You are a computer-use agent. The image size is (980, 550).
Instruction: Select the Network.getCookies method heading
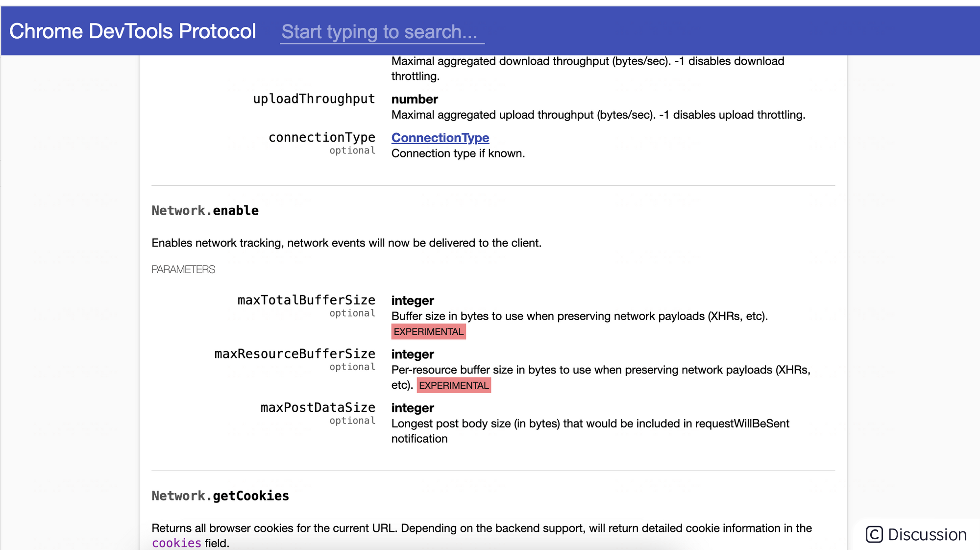pos(220,496)
